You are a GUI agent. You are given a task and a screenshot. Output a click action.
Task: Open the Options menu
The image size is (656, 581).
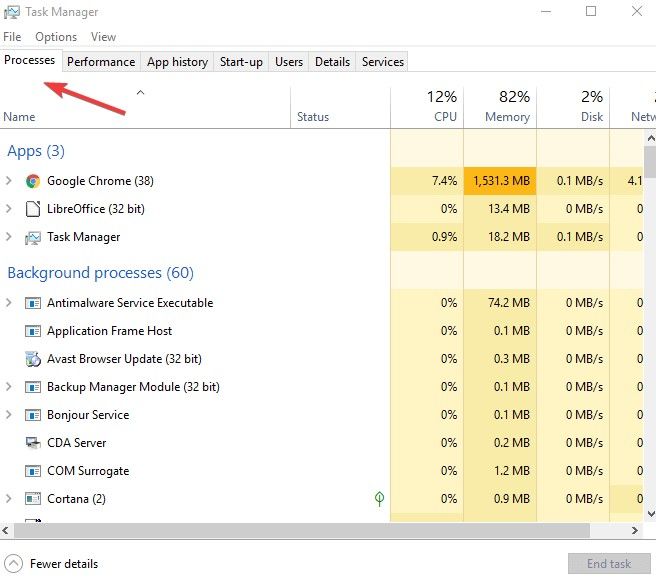[x=56, y=37]
